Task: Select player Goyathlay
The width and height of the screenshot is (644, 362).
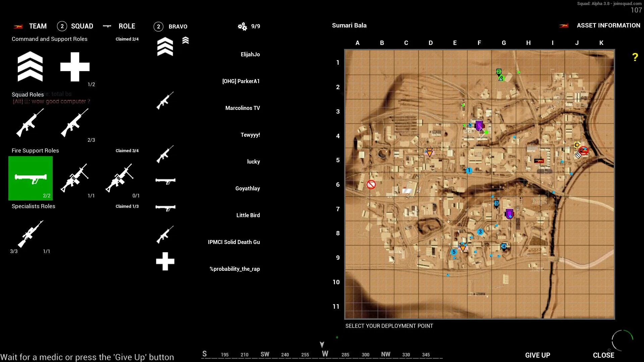Action: coord(248,188)
